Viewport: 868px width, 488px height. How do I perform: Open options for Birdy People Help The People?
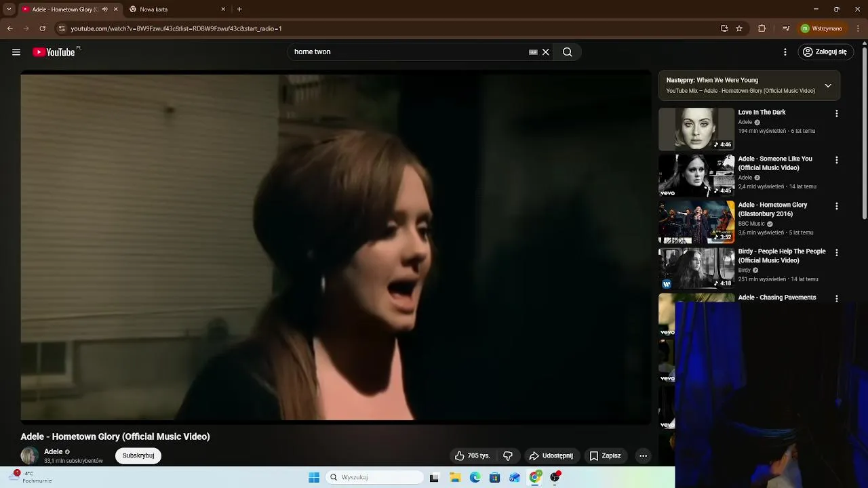pos(836,253)
